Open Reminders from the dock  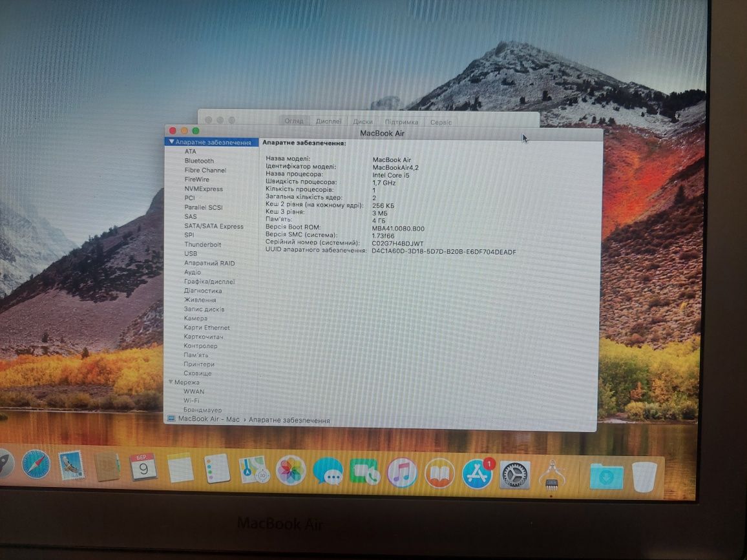(216, 468)
